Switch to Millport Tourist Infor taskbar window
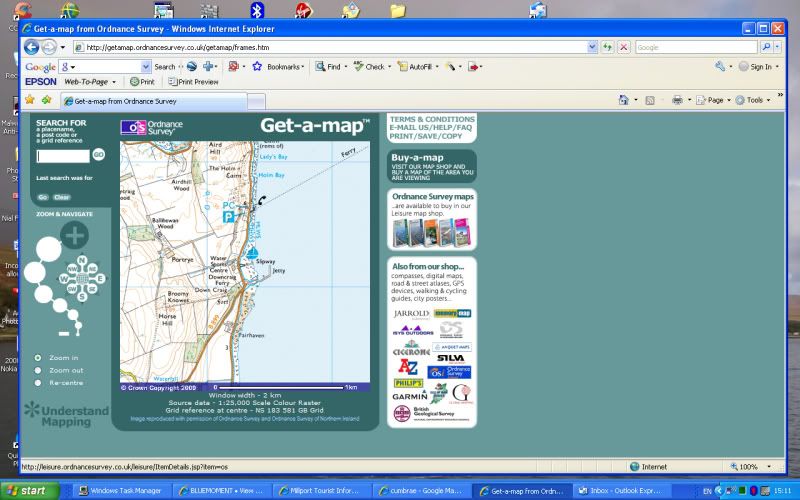800x500 pixels. click(321, 491)
